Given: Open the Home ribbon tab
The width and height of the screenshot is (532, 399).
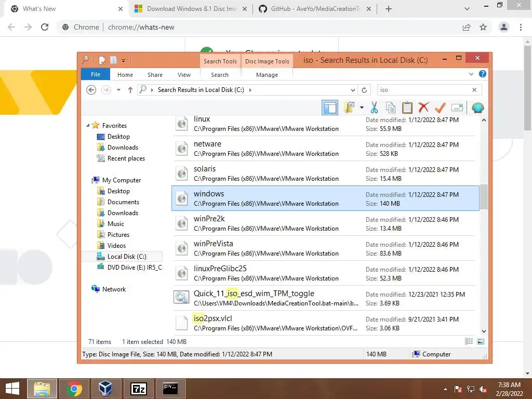Looking at the screenshot, I should pos(125,75).
